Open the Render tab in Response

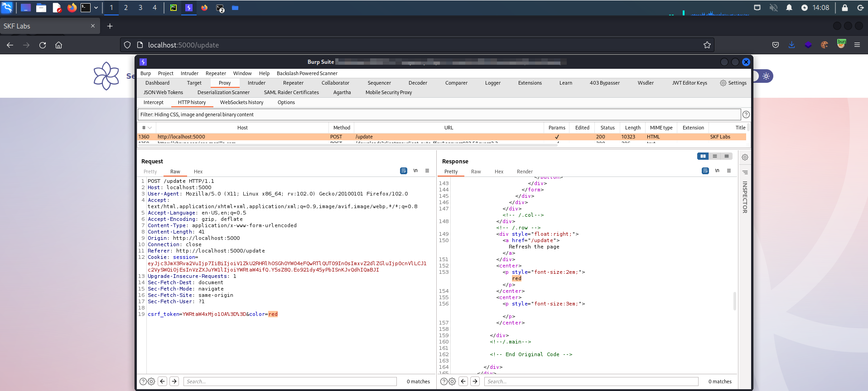(x=524, y=172)
